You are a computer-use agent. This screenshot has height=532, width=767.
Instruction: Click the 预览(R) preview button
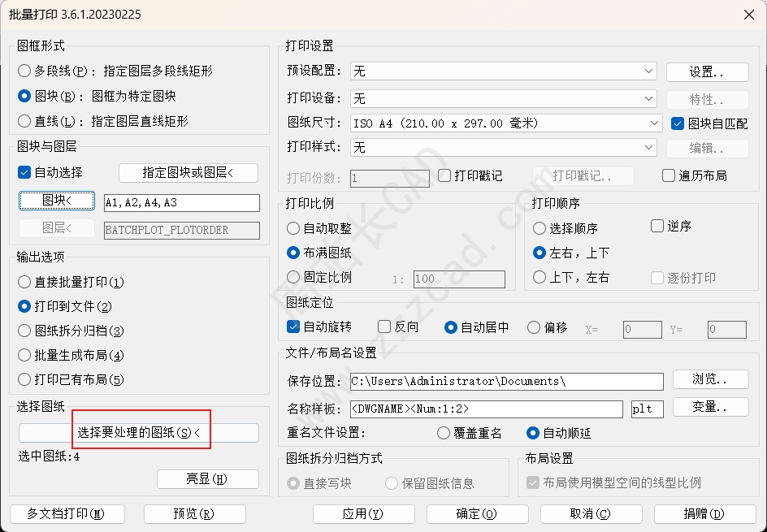(x=194, y=513)
